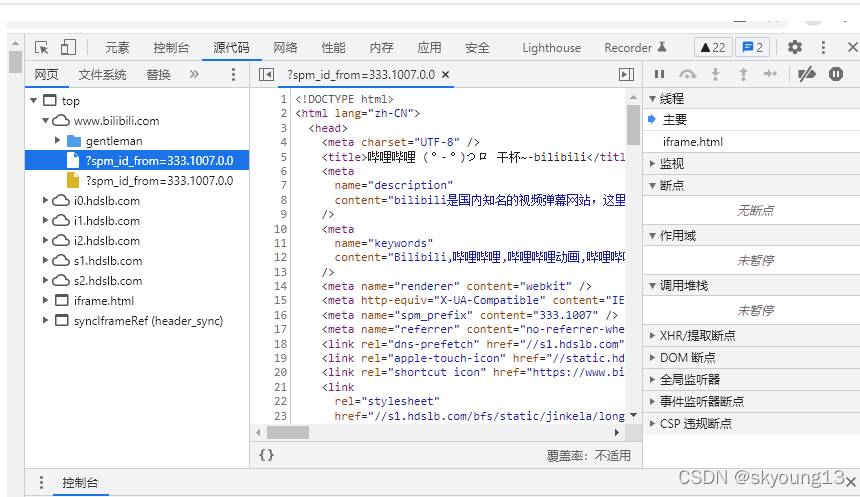
Task: Click the step out of function icon
Action: (x=743, y=74)
